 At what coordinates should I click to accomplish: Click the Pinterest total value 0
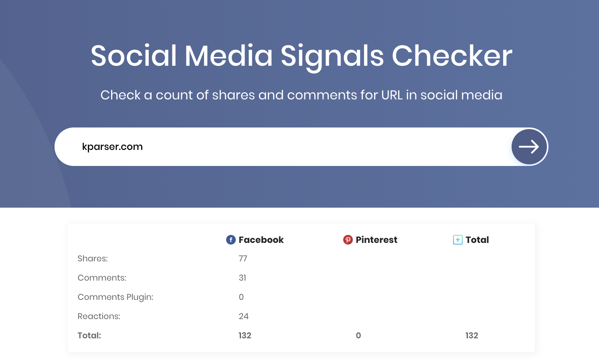[x=358, y=336]
